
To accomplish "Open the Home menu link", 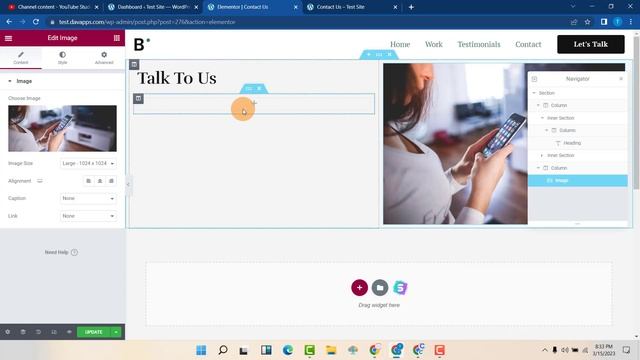I will (x=400, y=44).
